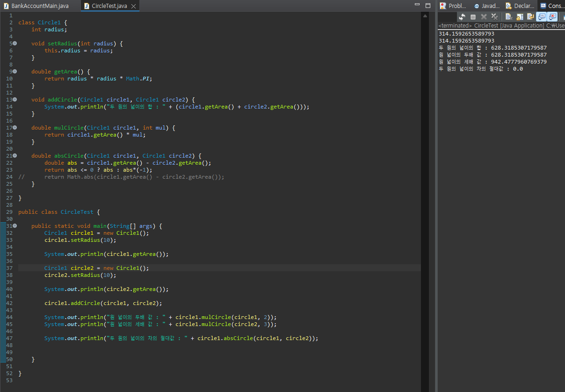Click the editor vertical scrollbar up arrow
565x392 pixels.
(x=425, y=15)
